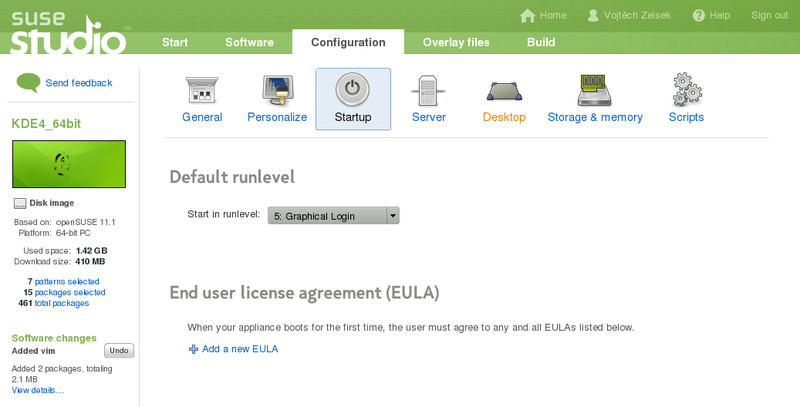800x407 pixels.
Task: Click the Sign out link
Action: pos(769,15)
